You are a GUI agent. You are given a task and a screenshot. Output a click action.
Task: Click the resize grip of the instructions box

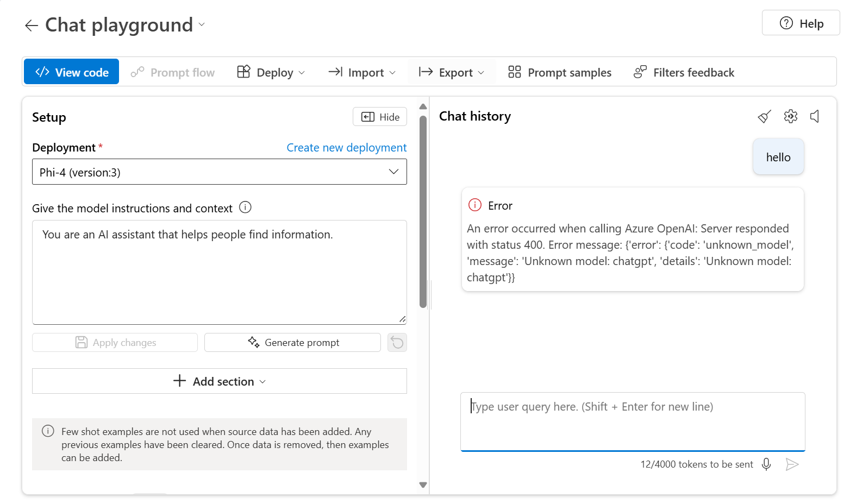(x=402, y=319)
